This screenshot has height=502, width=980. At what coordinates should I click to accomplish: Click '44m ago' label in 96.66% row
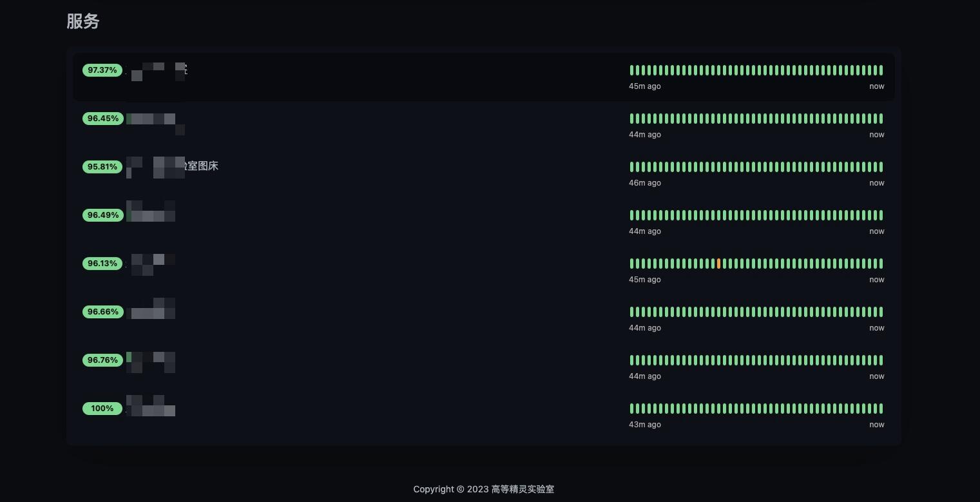645,328
